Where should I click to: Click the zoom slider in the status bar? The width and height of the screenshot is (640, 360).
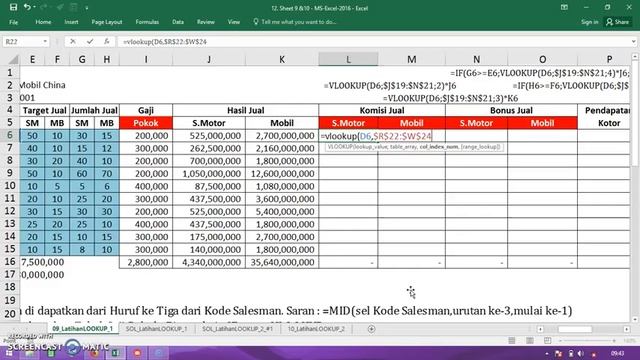click(588, 340)
